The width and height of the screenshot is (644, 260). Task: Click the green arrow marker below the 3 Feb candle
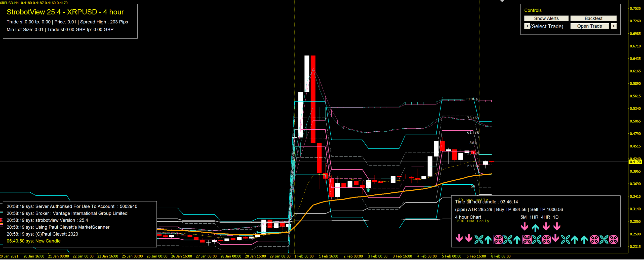368,190
